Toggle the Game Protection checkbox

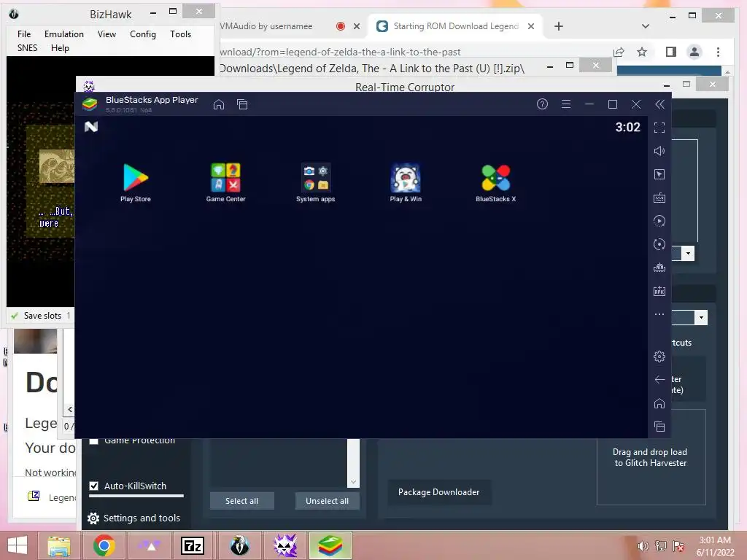94,441
